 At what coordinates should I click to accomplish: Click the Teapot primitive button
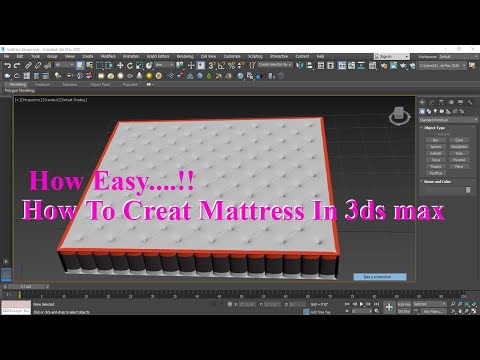[436, 167]
